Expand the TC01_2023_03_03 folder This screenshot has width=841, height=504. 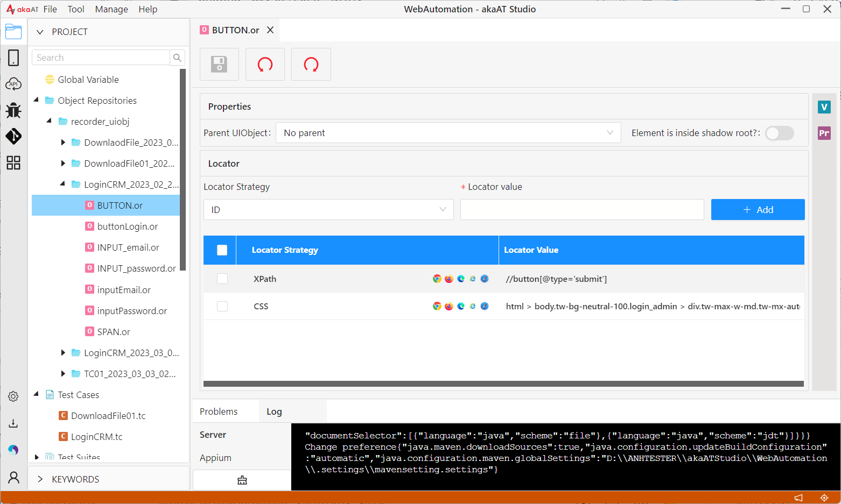tap(62, 374)
